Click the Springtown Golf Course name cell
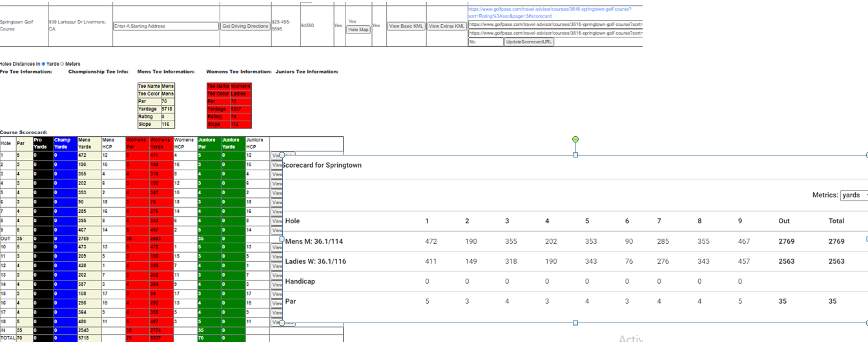The height and width of the screenshot is (349, 868). pos(23,26)
